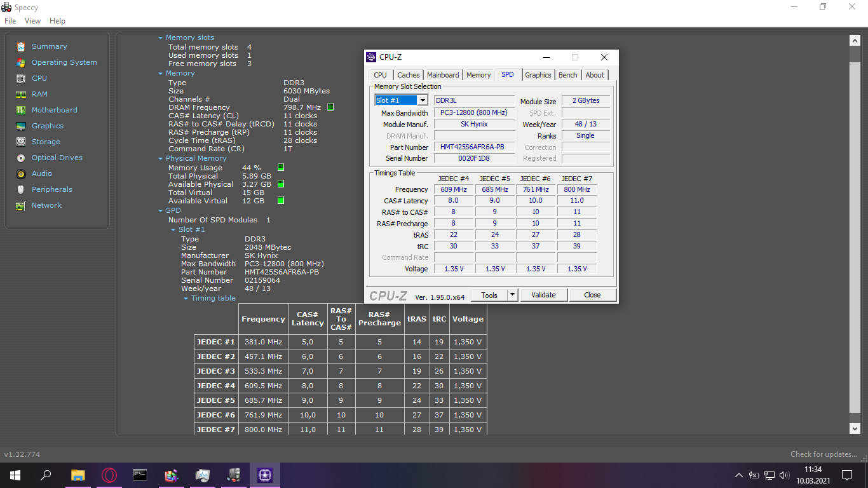Open the View menu in Speccy
This screenshot has width=868, height=488.
click(x=32, y=21)
